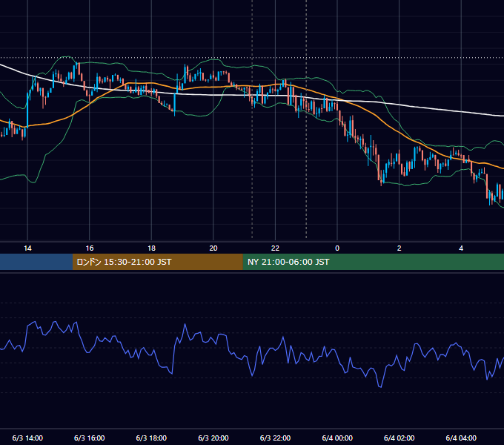Screen dimensions: 504x445
Task: Click the 4 hour label on price chart axis
Action: (x=461, y=248)
